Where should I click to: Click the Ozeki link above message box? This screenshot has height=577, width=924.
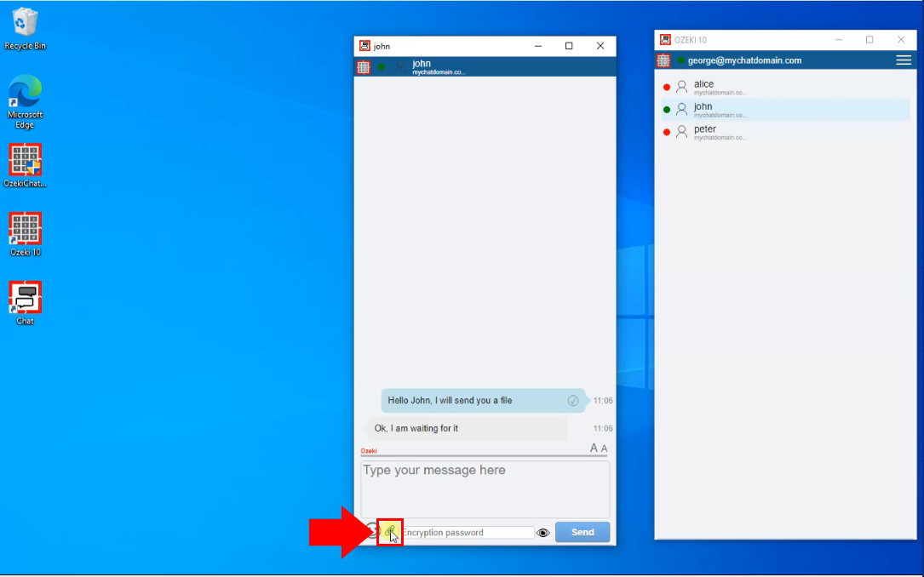click(x=368, y=451)
